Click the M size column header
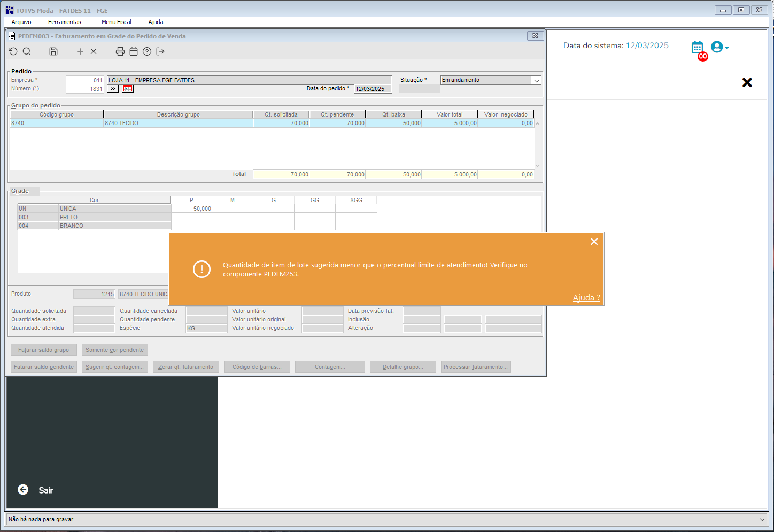Screen dimensions: 774x532 coord(233,200)
